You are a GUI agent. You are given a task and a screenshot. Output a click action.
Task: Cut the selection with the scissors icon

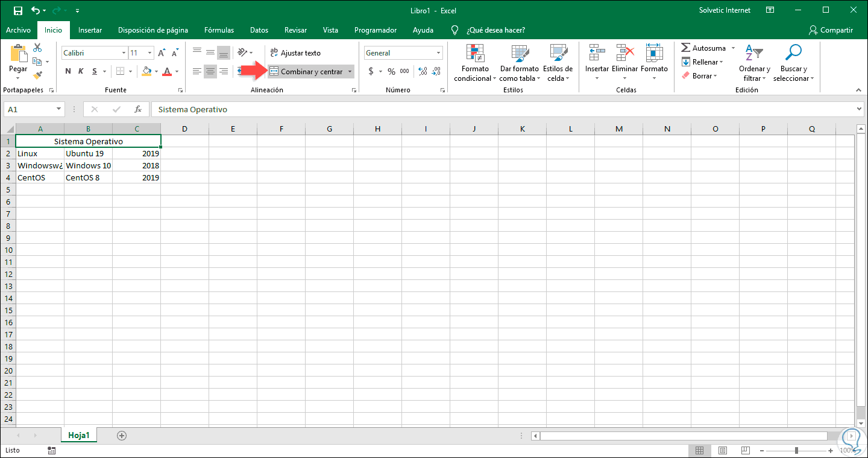pyautogui.click(x=37, y=48)
